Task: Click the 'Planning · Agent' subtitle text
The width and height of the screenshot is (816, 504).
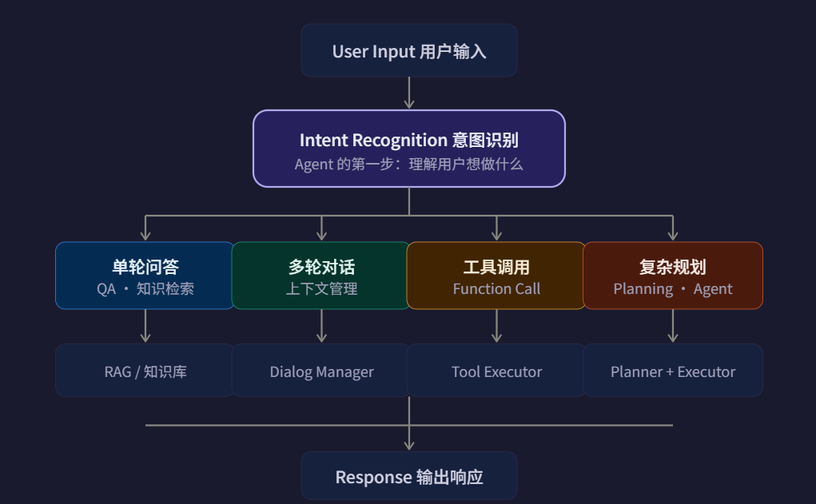Action: point(673,288)
